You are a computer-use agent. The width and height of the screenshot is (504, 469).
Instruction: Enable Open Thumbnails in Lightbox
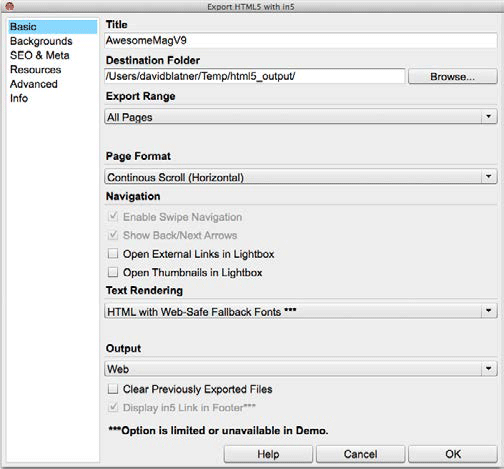pos(113,272)
